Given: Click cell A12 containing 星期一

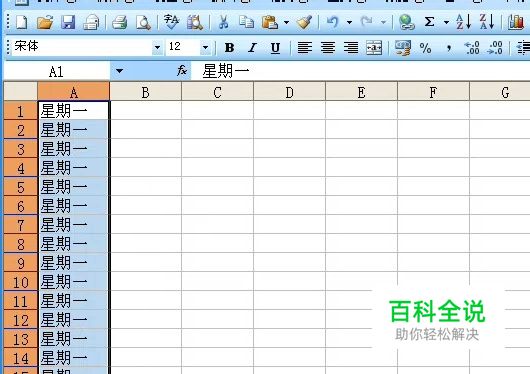Looking at the screenshot, I should tap(74, 319).
